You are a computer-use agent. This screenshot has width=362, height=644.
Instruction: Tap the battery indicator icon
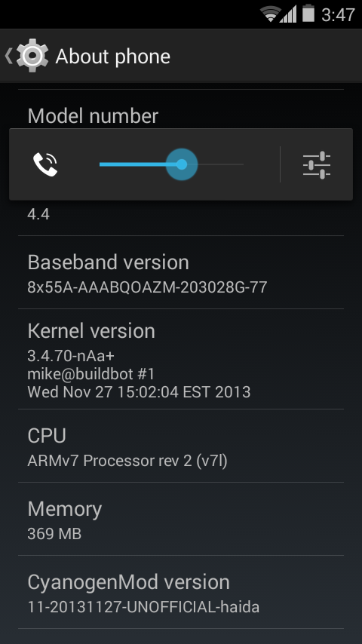tap(308, 14)
